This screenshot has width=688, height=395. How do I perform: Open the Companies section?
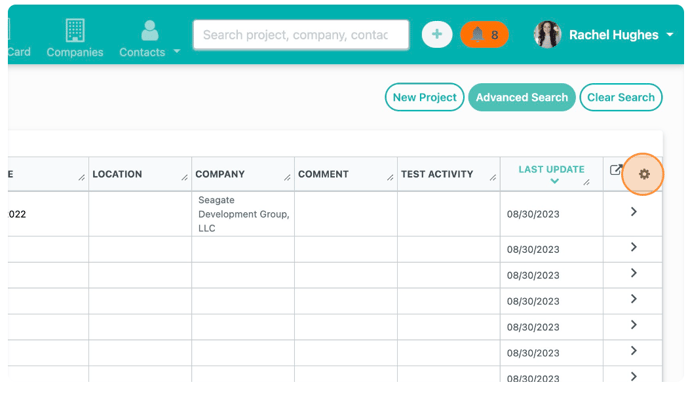pyautogui.click(x=75, y=39)
